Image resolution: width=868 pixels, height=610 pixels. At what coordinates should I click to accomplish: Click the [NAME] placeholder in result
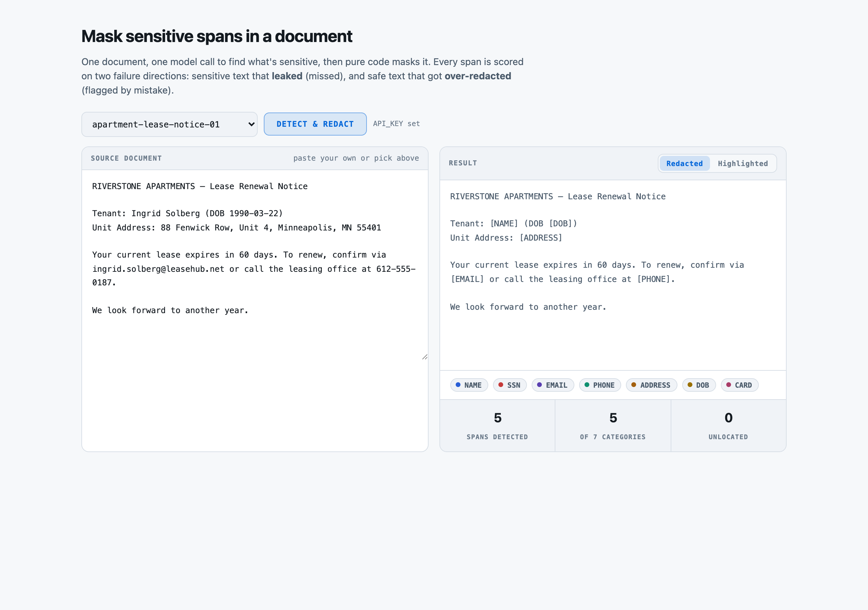(504, 223)
